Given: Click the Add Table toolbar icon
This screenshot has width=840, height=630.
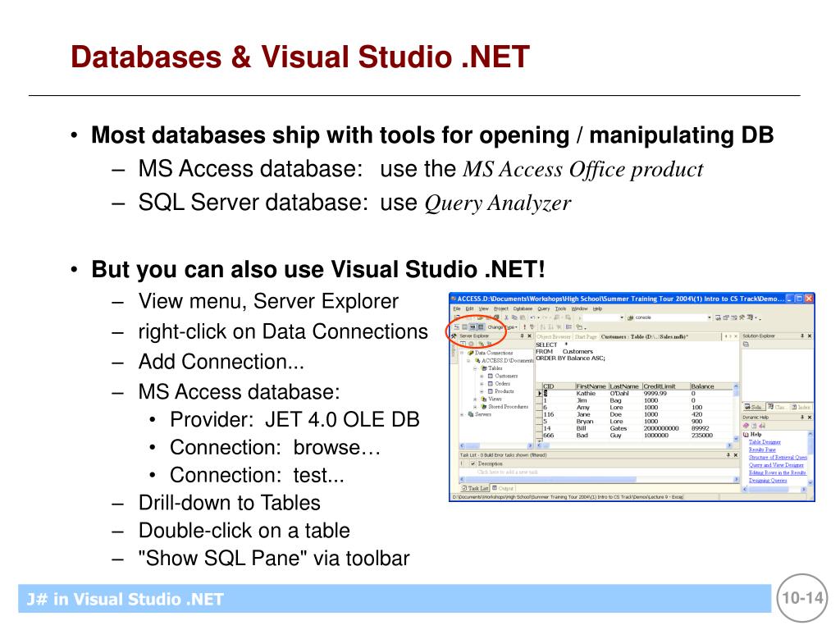Looking at the screenshot, I should (580, 327).
